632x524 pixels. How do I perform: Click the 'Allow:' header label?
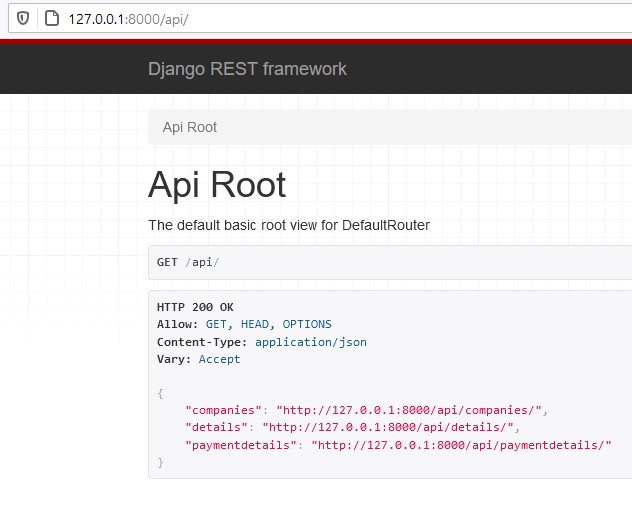[x=177, y=324]
